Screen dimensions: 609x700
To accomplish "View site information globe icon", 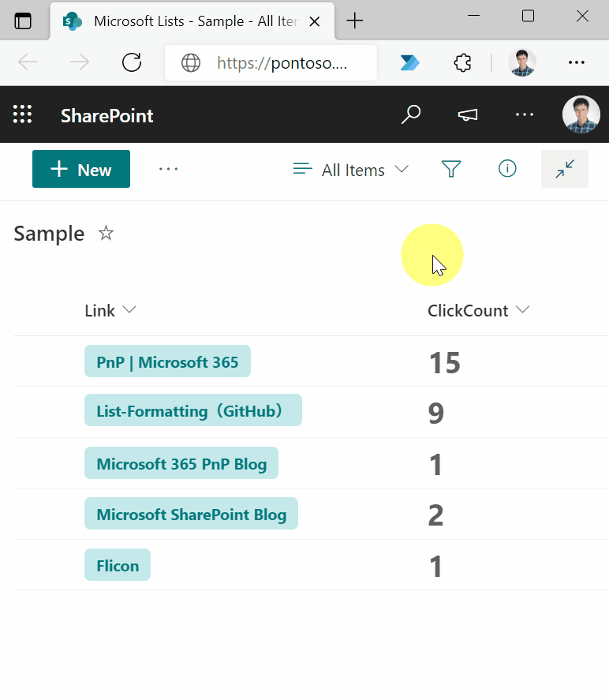I will [190, 62].
